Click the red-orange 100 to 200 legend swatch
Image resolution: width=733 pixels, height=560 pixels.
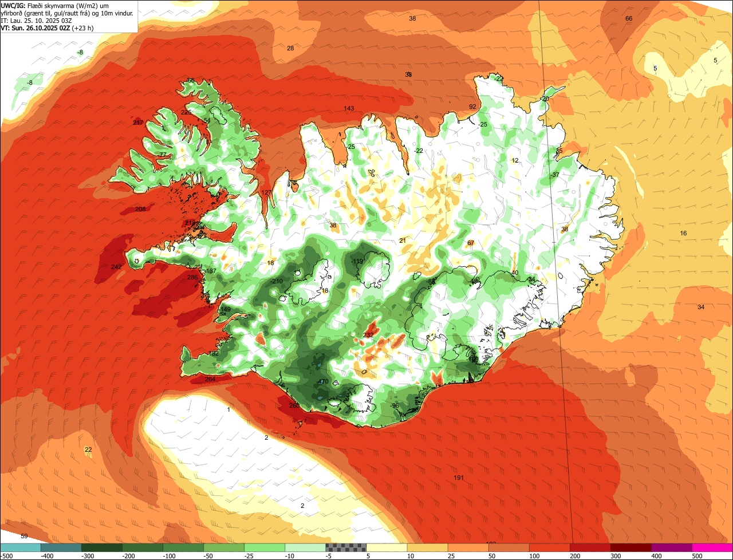[x=549, y=547]
